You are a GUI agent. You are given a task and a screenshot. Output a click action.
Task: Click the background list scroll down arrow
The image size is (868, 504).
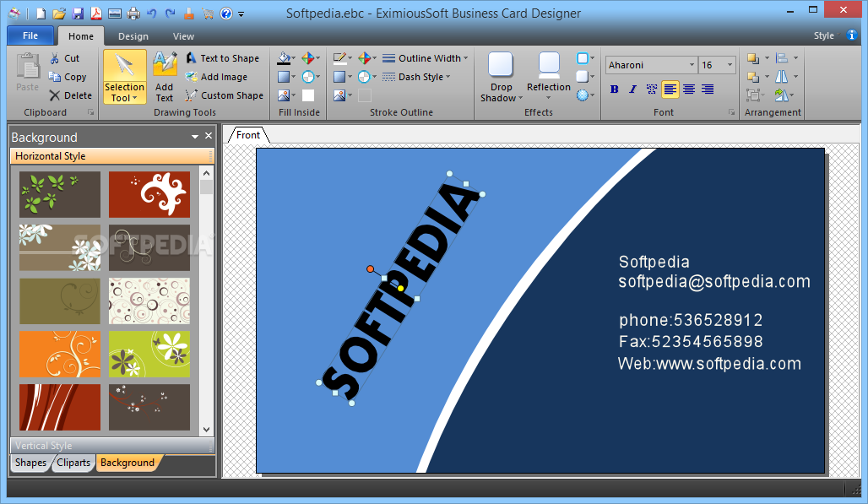click(x=207, y=430)
